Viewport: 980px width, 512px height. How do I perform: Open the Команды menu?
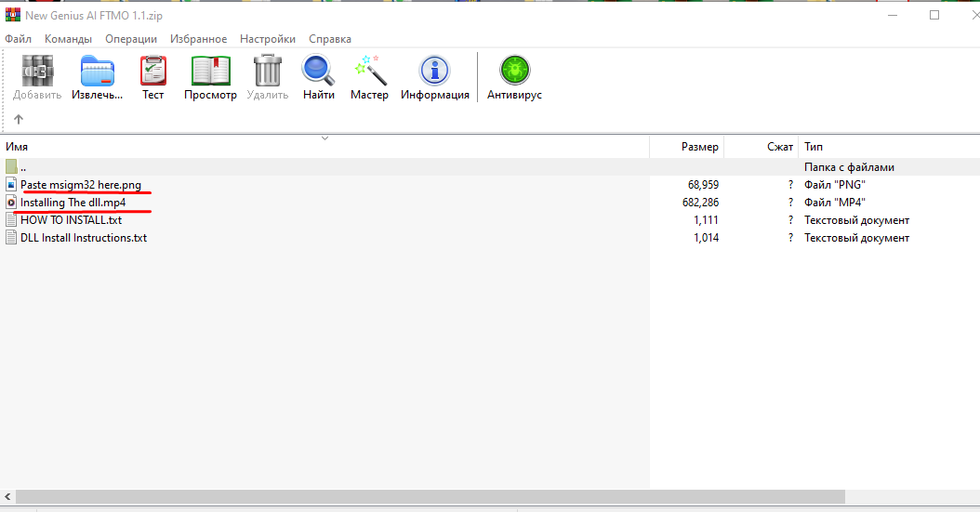[x=68, y=39]
